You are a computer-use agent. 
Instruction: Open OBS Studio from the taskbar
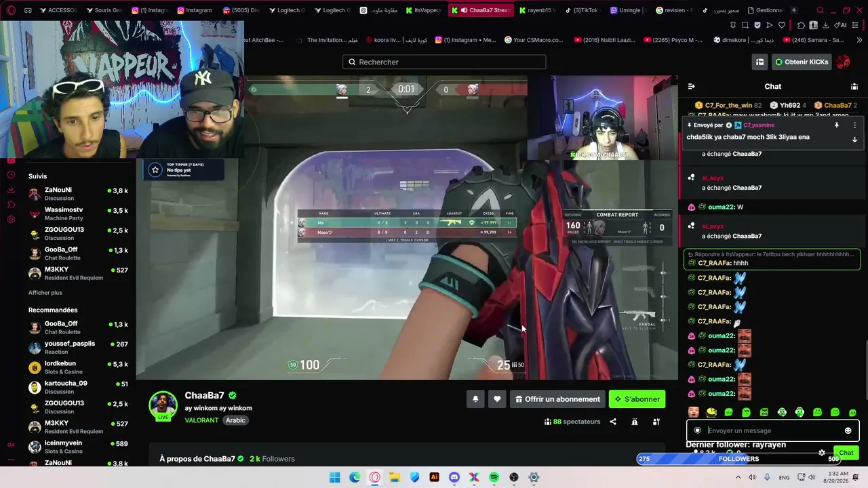coord(514,477)
